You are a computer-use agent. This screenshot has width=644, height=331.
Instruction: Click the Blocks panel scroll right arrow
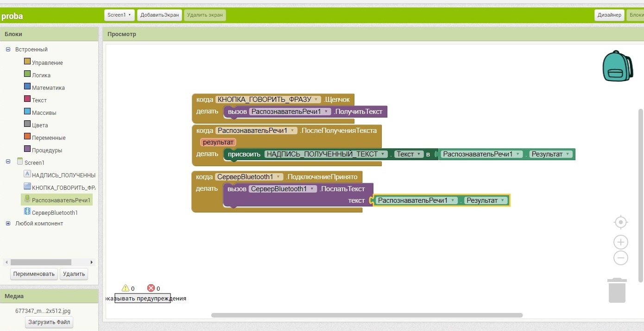pos(92,262)
